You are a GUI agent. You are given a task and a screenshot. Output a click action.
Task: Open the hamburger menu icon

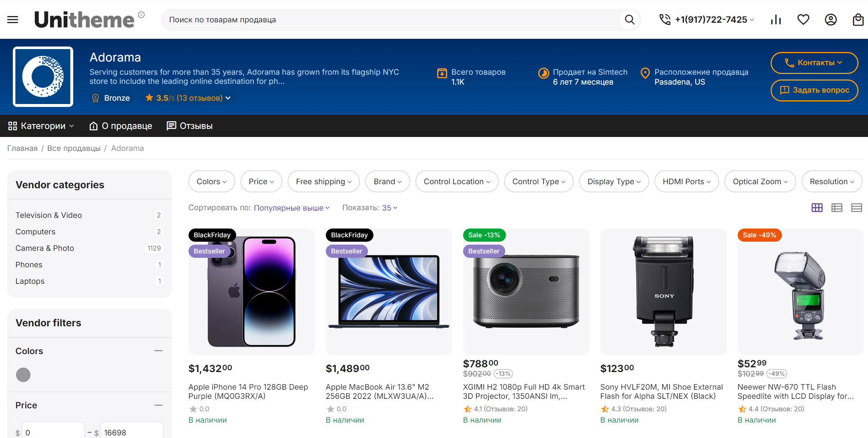coord(13,20)
